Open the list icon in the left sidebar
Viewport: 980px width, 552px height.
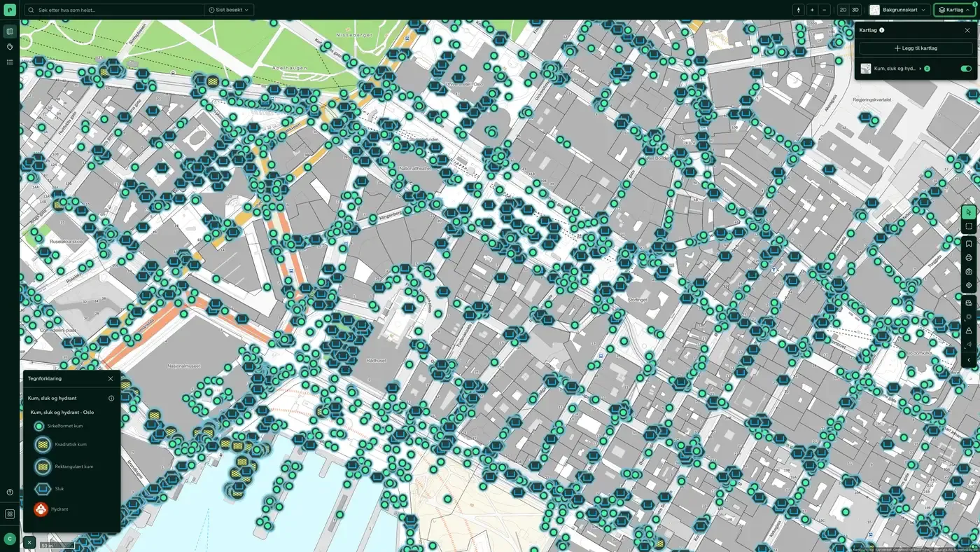pos(10,62)
